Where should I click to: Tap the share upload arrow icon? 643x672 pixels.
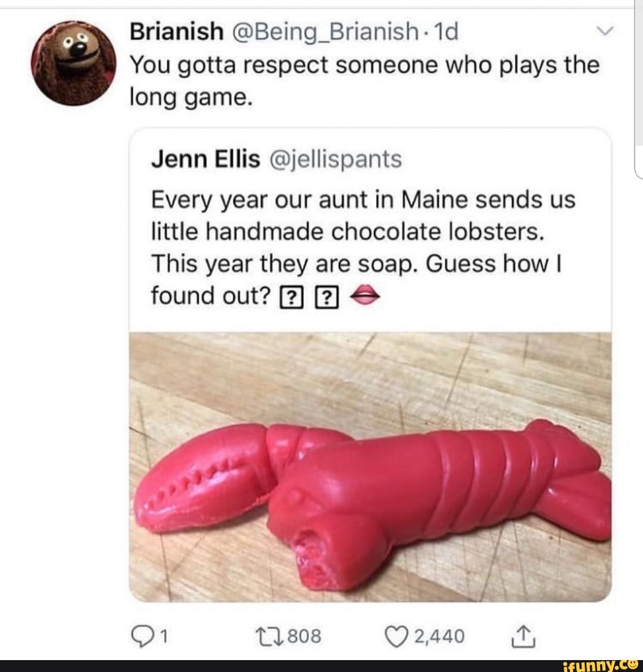point(526,636)
